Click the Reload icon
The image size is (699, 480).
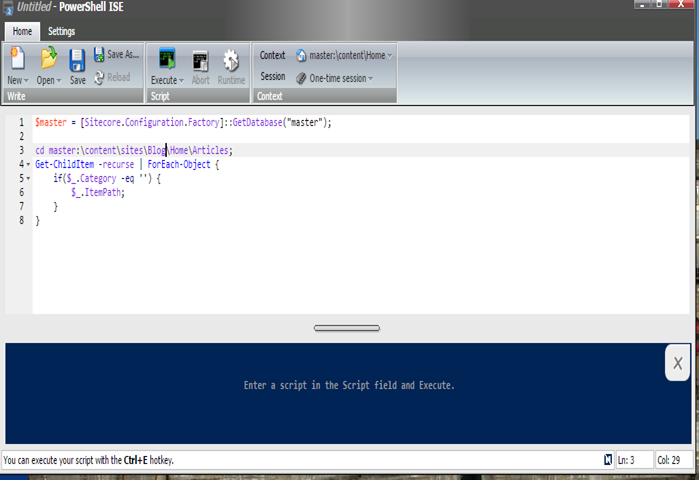coord(99,78)
